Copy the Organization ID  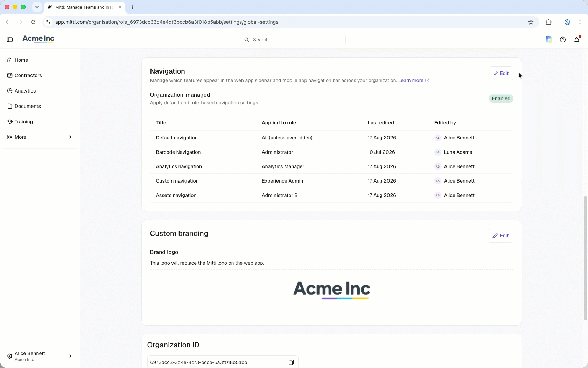pyautogui.click(x=291, y=362)
